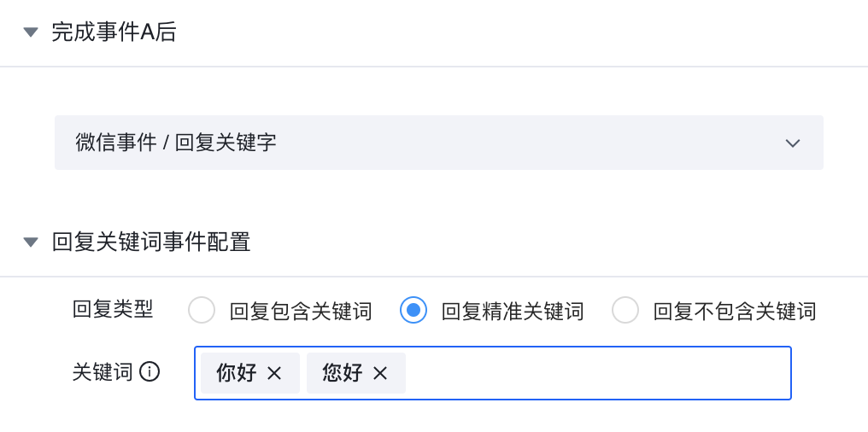Click the 完成事件A后 section title
Viewport: 868px width, 432px height.
(114, 32)
